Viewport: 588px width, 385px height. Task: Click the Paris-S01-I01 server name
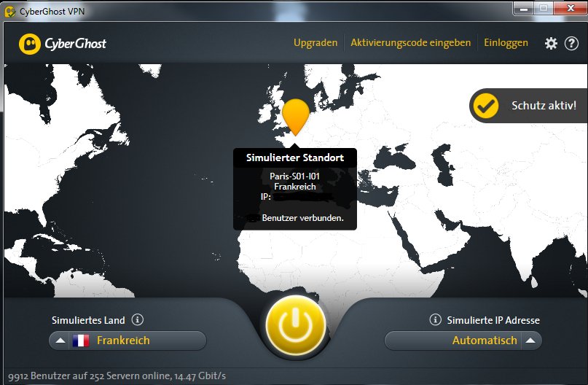click(295, 176)
